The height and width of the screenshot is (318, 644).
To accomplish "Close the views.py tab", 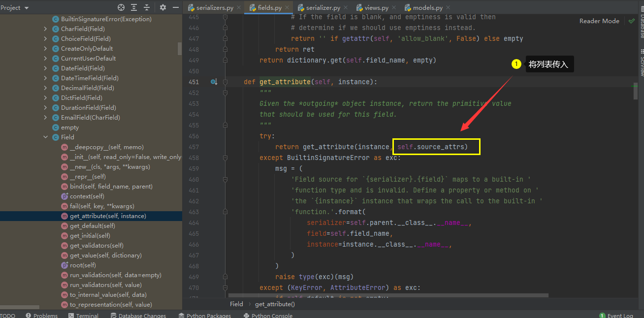I will coord(393,8).
